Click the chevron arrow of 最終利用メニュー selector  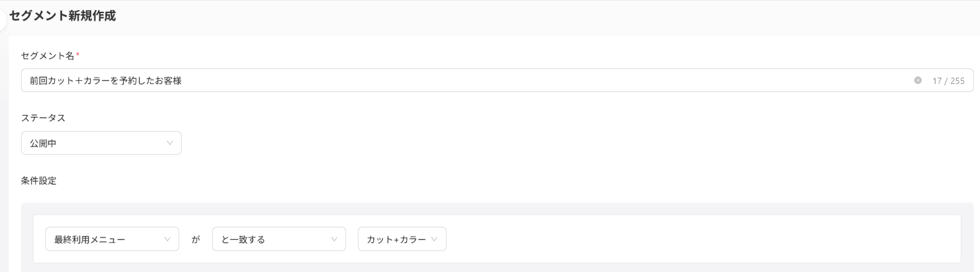click(x=167, y=239)
